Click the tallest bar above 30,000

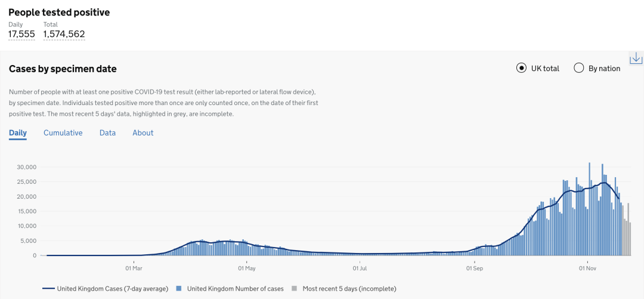[x=589, y=209]
